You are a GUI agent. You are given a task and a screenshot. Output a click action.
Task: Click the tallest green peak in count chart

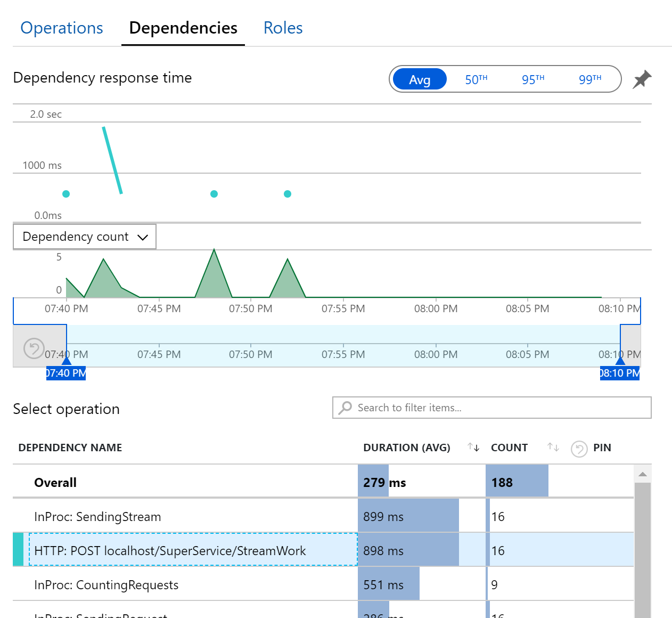point(214,274)
